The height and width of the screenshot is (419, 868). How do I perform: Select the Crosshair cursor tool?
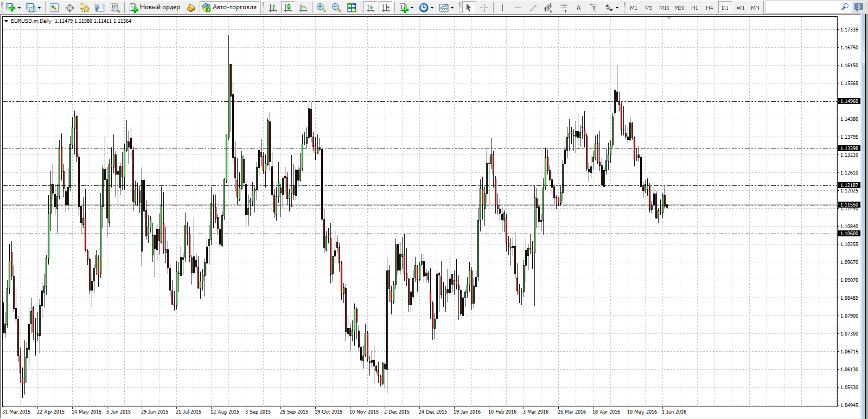pyautogui.click(x=484, y=8)
